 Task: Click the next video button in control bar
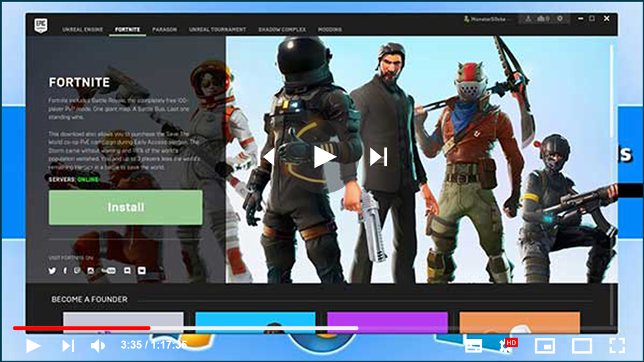click(68, 346)
